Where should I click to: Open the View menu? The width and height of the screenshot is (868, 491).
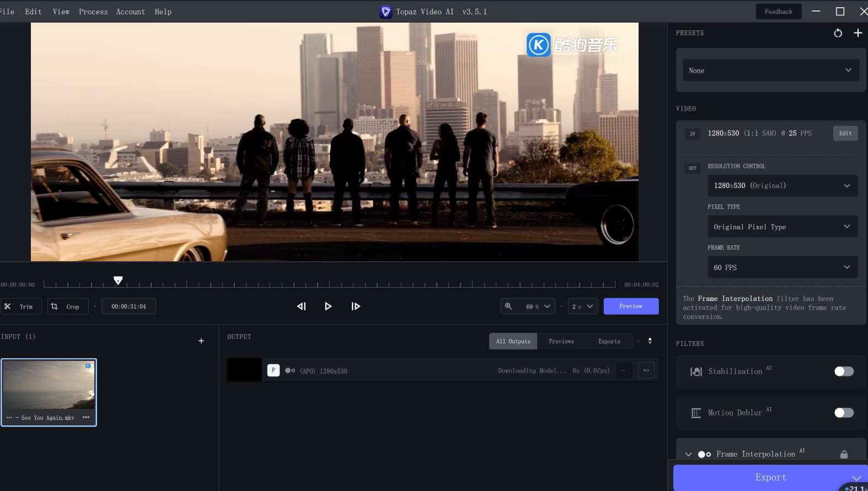coord(61,12)
